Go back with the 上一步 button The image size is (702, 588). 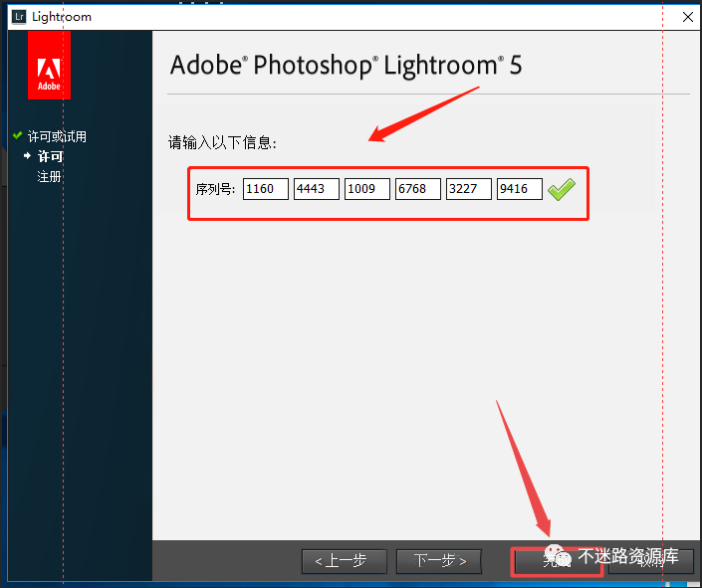coord(345,561)
